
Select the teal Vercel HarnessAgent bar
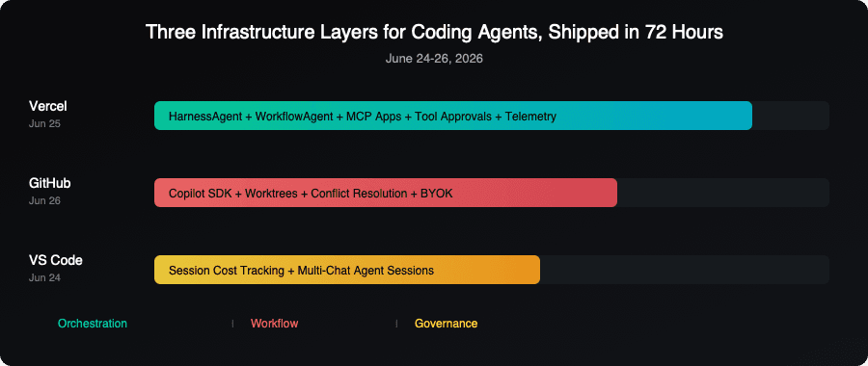point(453,116)
